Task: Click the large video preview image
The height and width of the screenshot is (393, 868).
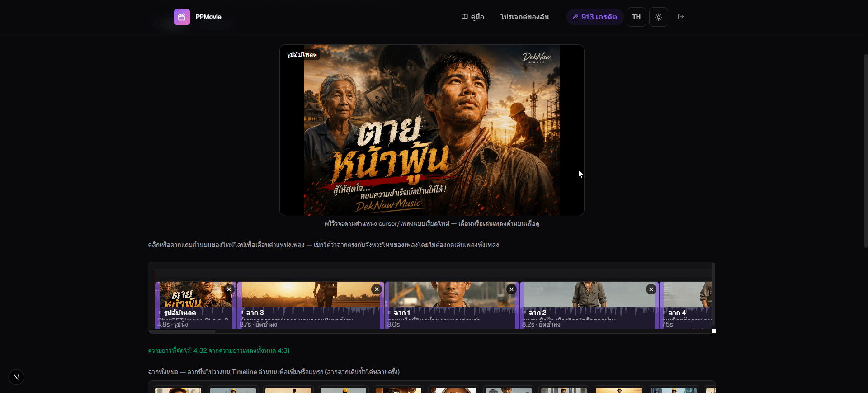Action: tap(432, 130)
